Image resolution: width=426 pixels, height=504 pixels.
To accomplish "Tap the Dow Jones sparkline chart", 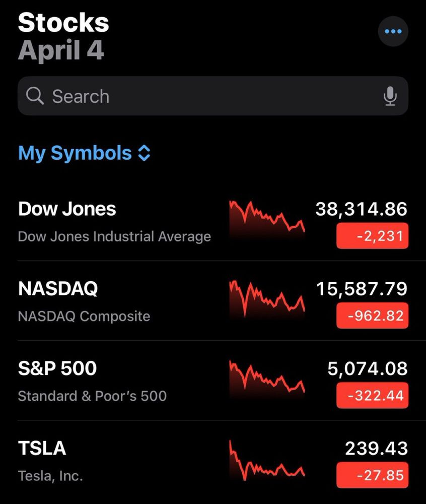I will [x=267, y=219].
